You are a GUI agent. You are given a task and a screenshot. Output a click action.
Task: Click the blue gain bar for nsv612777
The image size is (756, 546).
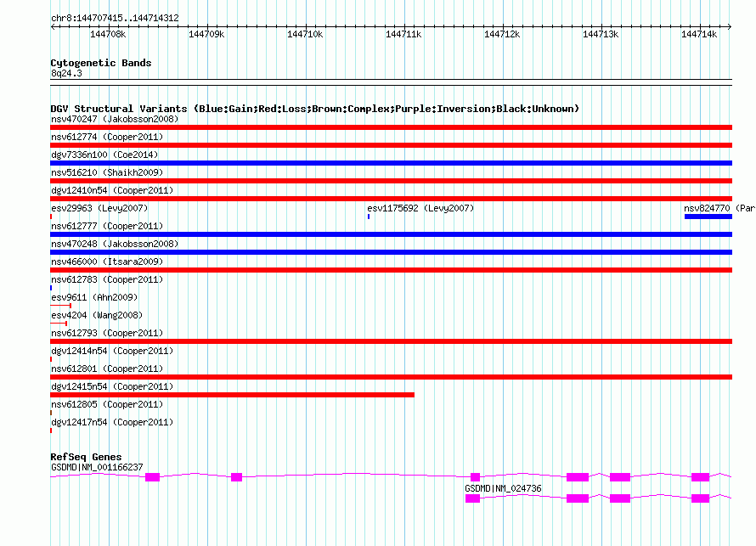pos(391,234)
